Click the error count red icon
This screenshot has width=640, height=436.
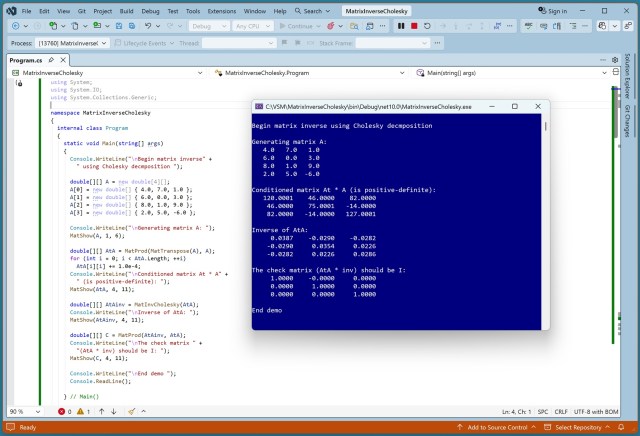coord(62,411)
